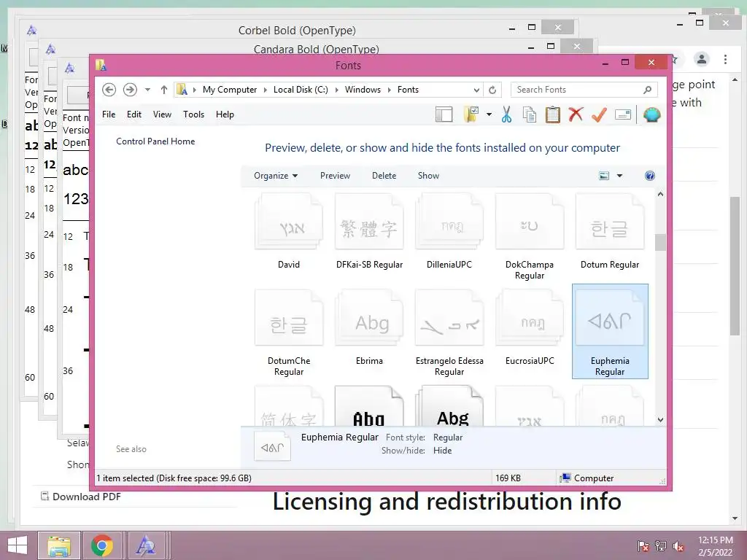Open Font Viewer taskbar icon

point(145,545)
